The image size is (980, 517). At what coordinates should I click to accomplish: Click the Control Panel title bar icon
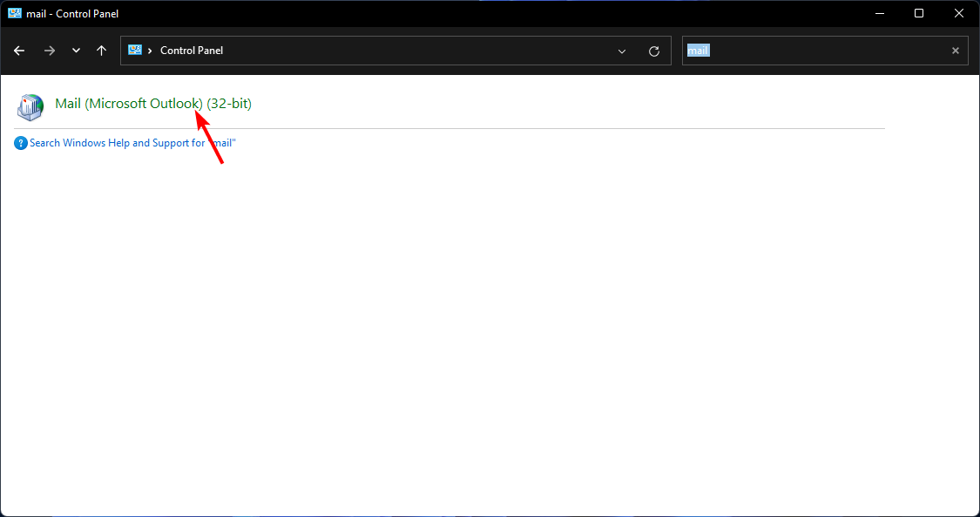point(15,13)
